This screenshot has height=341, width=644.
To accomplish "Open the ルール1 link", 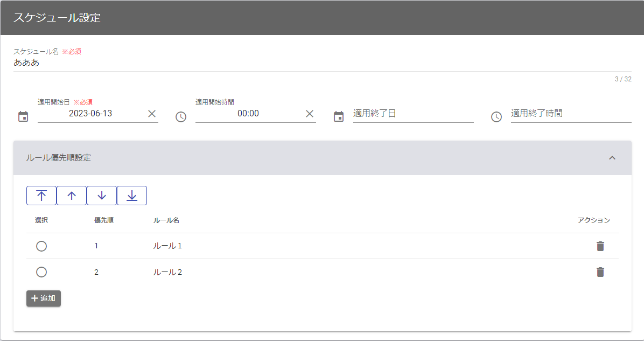I will tap(167, 246).
